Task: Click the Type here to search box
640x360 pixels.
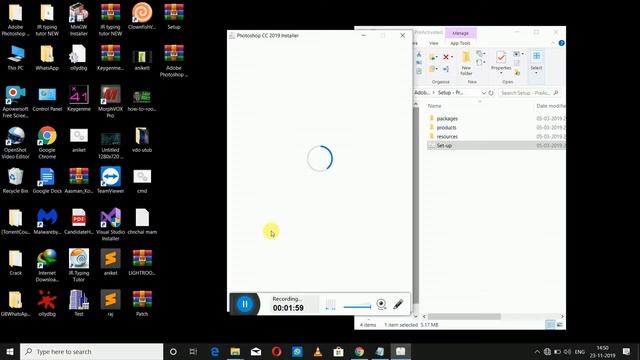Action: (x=91, y=351)
